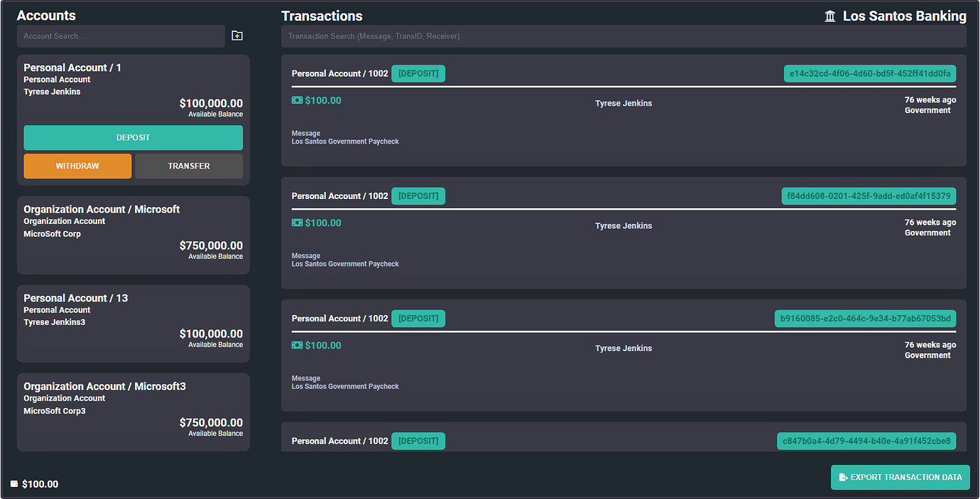Click the create new account folder icon
980x499 pixels.
(237, 35)
